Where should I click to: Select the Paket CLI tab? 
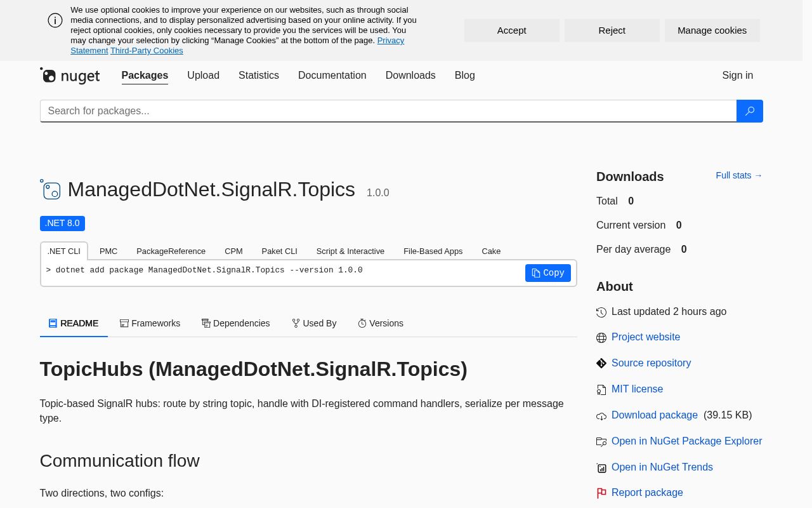(280, 251)
